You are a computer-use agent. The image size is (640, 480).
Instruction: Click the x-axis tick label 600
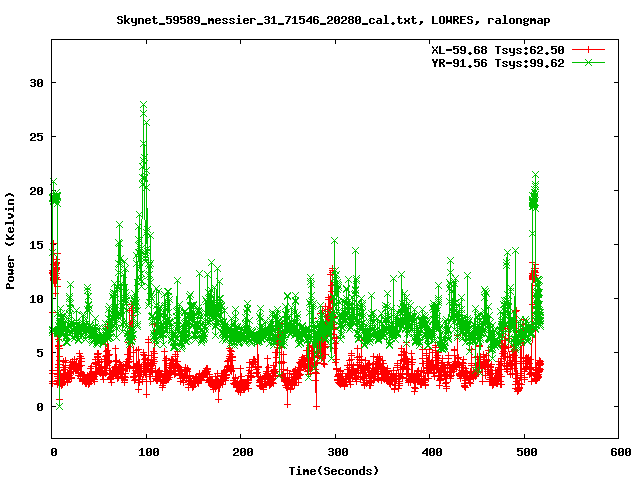click(x=621, y=452)
